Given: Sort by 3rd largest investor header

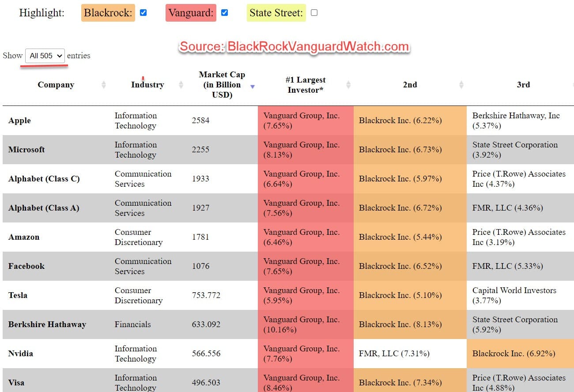Looking at the screenshot, I should tap(523, 85).
